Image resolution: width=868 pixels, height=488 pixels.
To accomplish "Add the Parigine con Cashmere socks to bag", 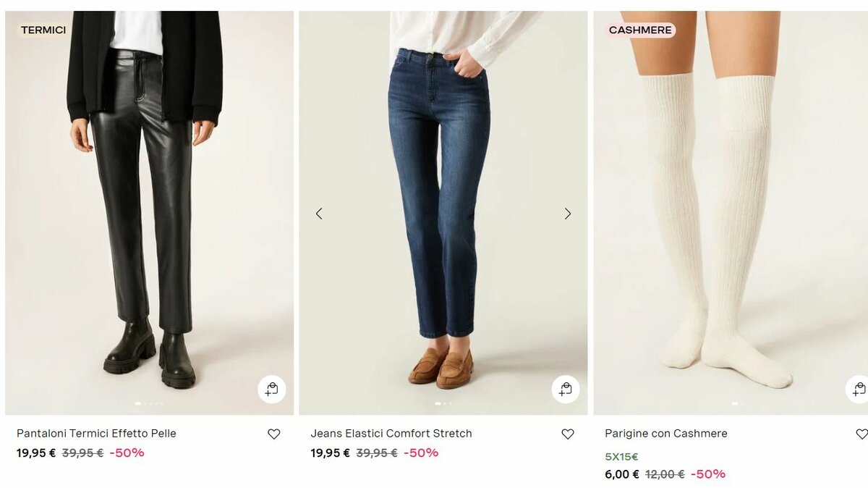I will 859,390.
